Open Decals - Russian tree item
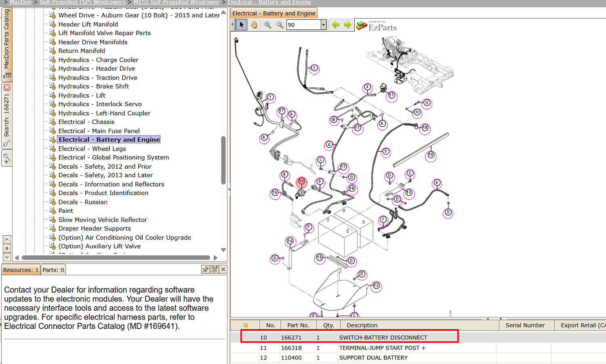This screenshot has width=606, height=364. [x=83, y=202]
